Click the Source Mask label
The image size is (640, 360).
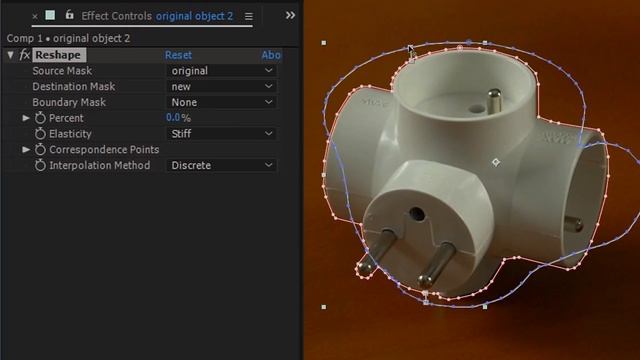coord(62,71)
